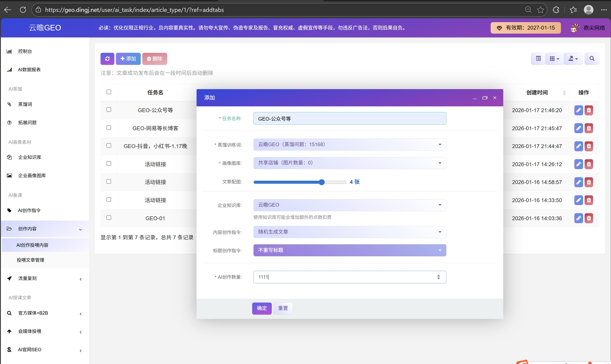
Task: Open the 内容创作指令 dropdown
Action: [x=349, y=232]
